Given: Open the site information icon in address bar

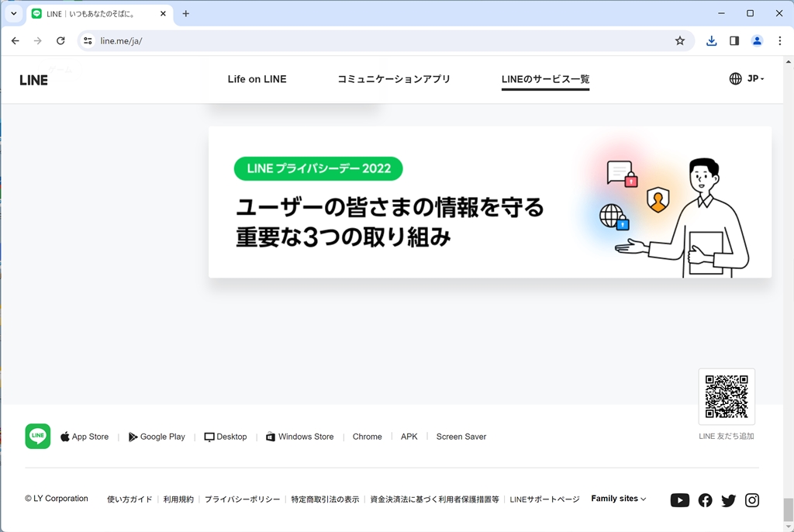Looking at the screenshot, I should point(88,41).
